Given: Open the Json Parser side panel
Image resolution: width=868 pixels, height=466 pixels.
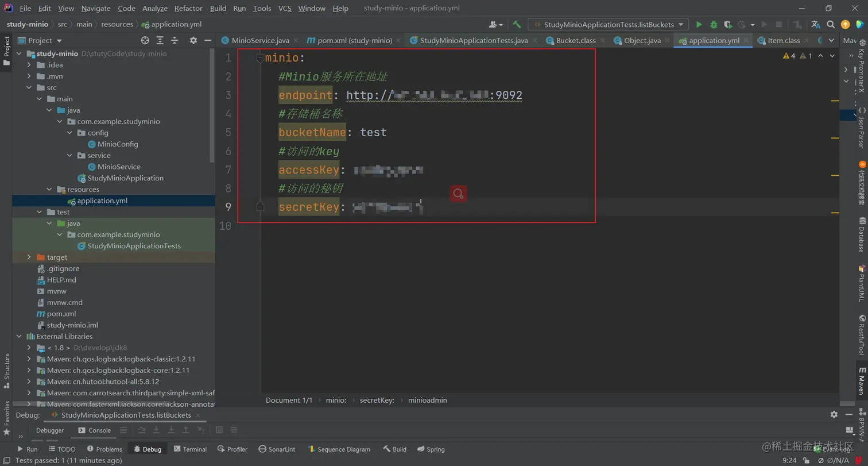Looking at the screenshot, I should (x=861, y=128).
